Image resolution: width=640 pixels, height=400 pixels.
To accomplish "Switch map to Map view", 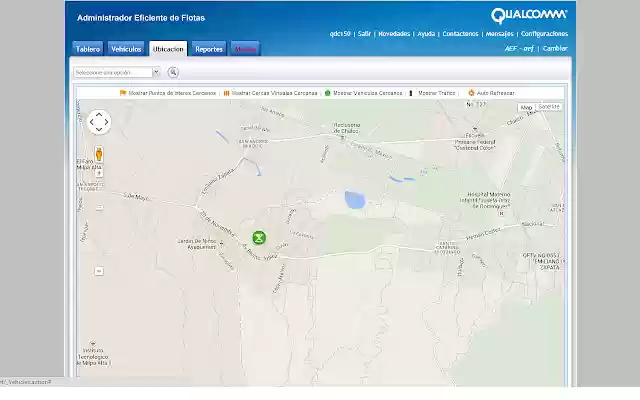I will tap(526, 107).
